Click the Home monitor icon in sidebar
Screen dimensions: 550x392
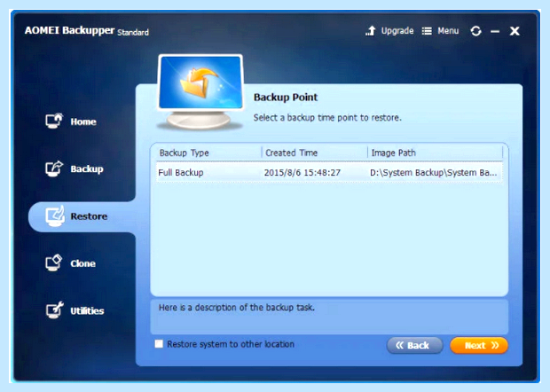point(53,121)
